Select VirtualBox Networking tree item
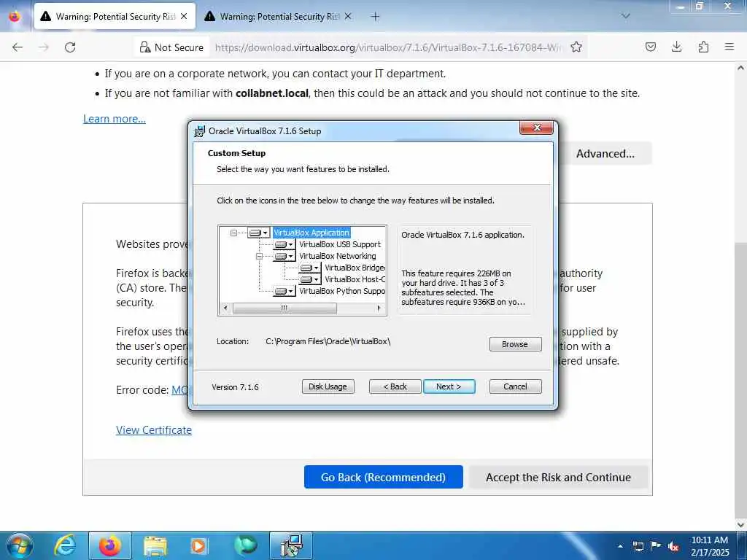The image size is (747, 560). click(337, 256)
